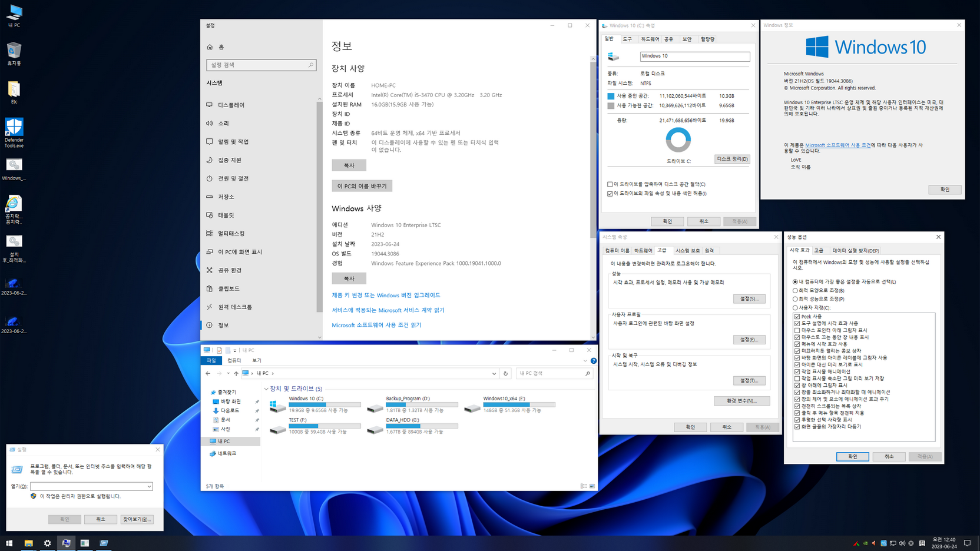Open 데이터 실행 방지(DEP) tab
Viewport: 980px width, 551px height.
tap(856, 251)
